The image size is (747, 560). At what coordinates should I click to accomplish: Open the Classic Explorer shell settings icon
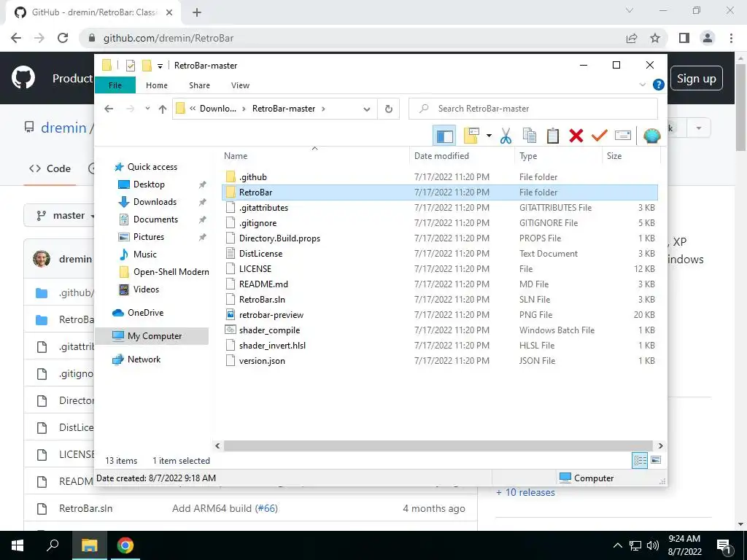pyautogui.click(x=651, y=136)
